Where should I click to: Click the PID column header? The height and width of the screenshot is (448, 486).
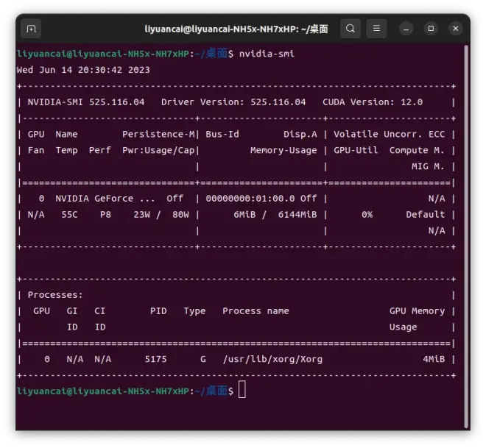(x=158, y=311)
